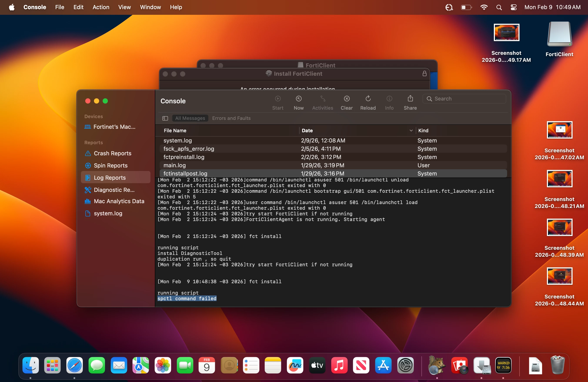Open Maps from the Dock
This screenshot has width=588, height=382.
tap(140, 365)
